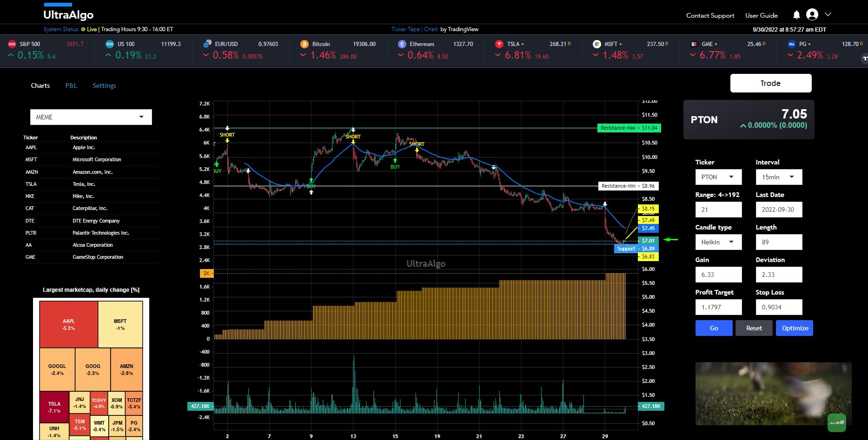This screenshot has width=868, height=440.
Task: Click the Bitcoin logo icon
Action: 305,44
